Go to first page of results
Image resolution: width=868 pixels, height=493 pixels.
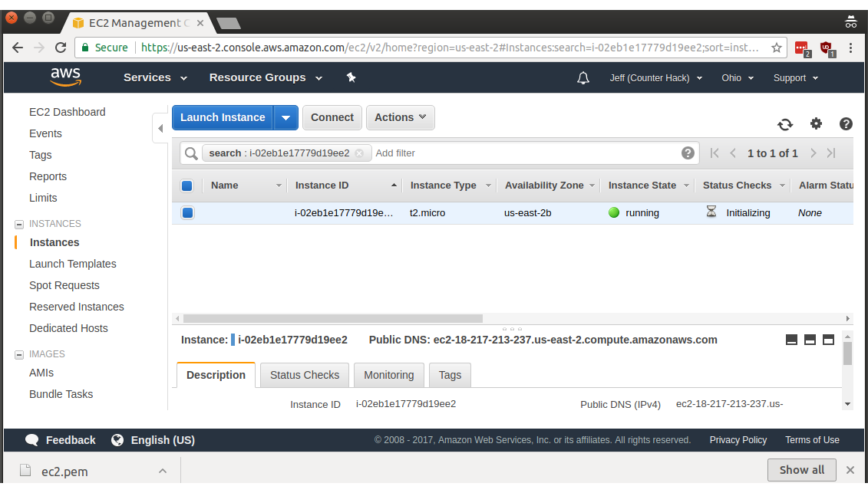[715, 153]
